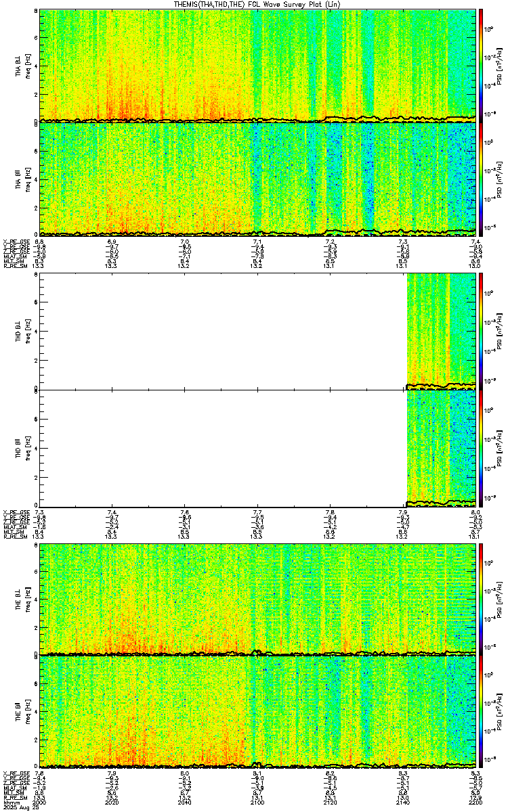Click the PSD color bar beside THE B-perpendicular
The image size is (508, 812).
[481, 599]
